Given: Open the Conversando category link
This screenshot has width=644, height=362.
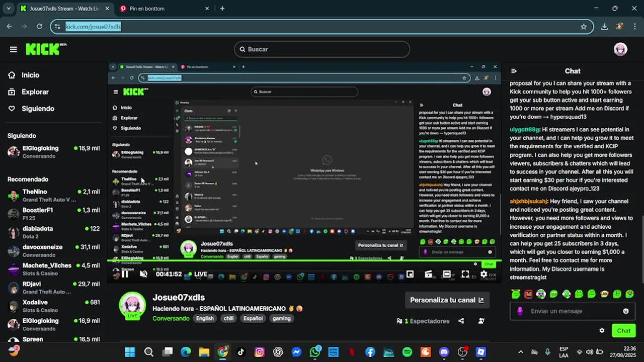Looking at the screenshot, I should [x=171, y=318].
